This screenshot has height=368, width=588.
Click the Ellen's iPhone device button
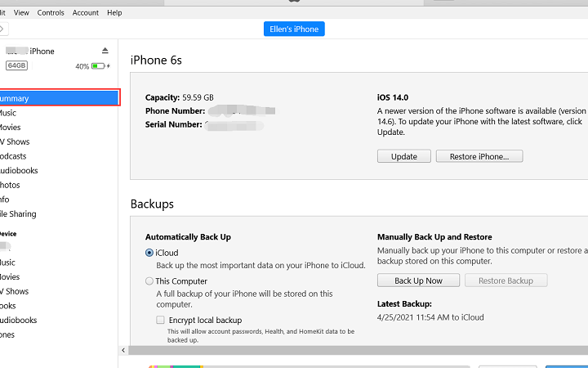click(294, 29)
